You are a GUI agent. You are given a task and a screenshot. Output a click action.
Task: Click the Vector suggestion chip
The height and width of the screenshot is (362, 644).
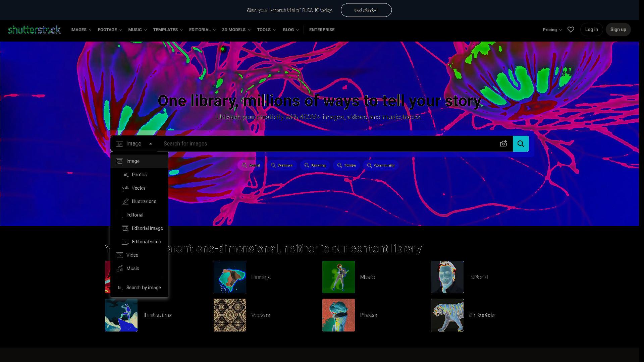click(x=346, y=165)
